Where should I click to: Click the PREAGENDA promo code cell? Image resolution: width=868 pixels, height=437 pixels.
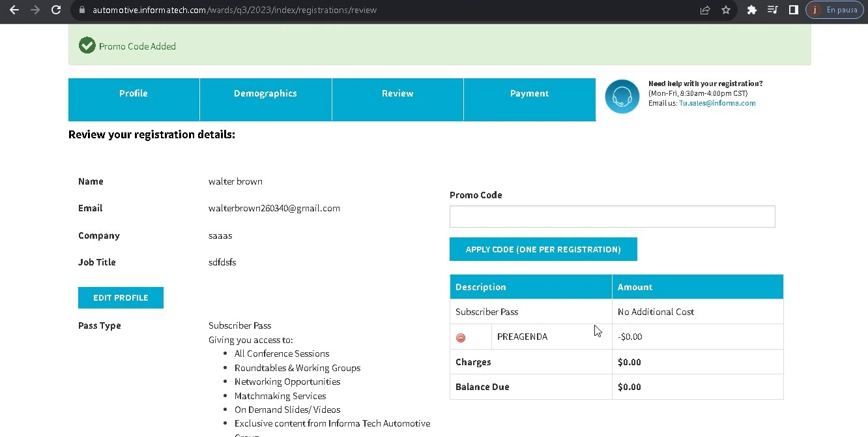[551, 337]
